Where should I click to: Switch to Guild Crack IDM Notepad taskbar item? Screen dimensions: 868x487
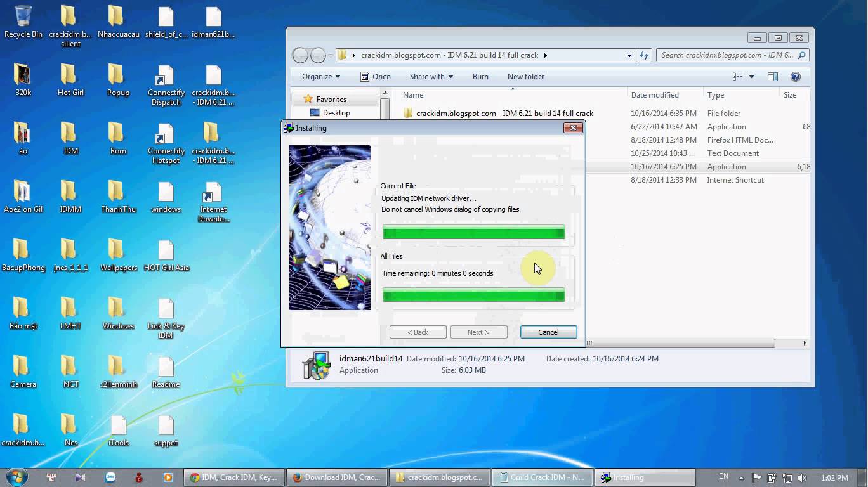541,477
